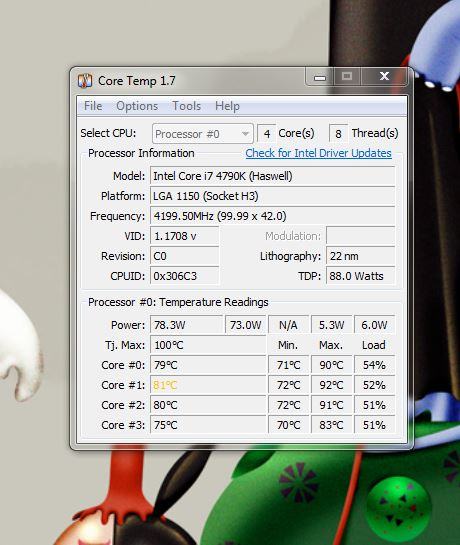Click the Frequency value 4199.50MHz
Viewport: 460px width, 545px height.
pos(273,216)
